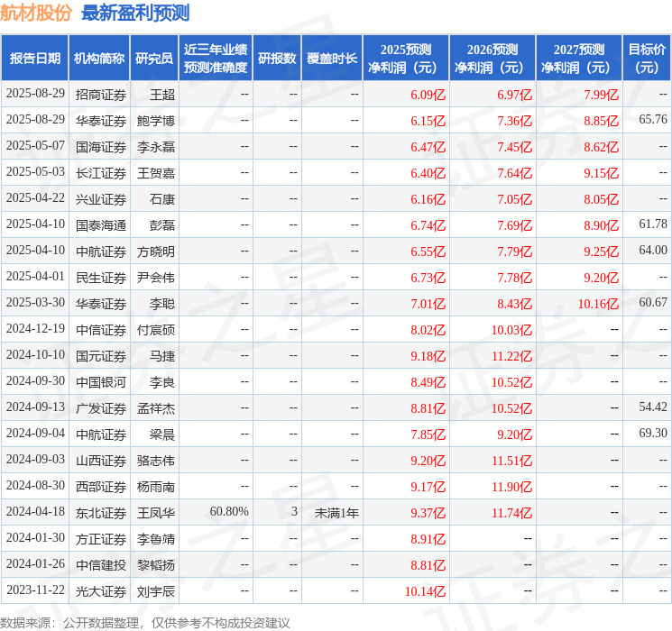Viewport: 672px width, 631px height.
Task: Click the 广发证券 cell
Action: pyautogui.click(x=101, y=407)
